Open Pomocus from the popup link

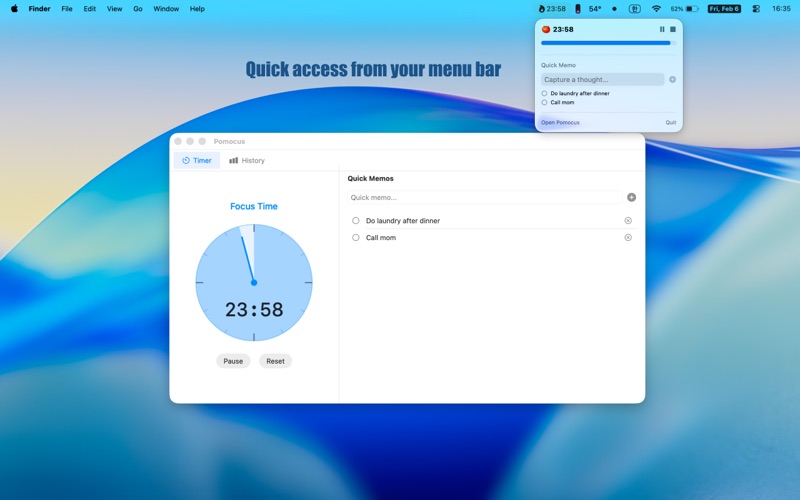[560, 122]
